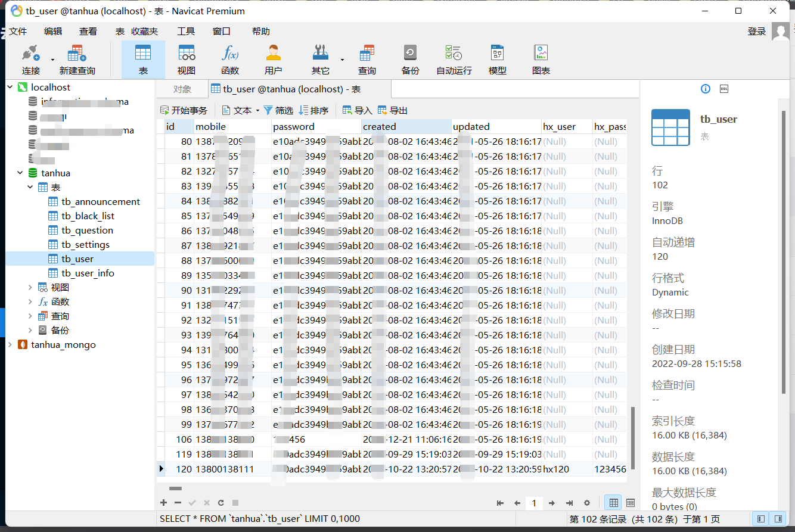Click the refresh icon below the table
The image size is (795, 532).
(x=221, y=503)
